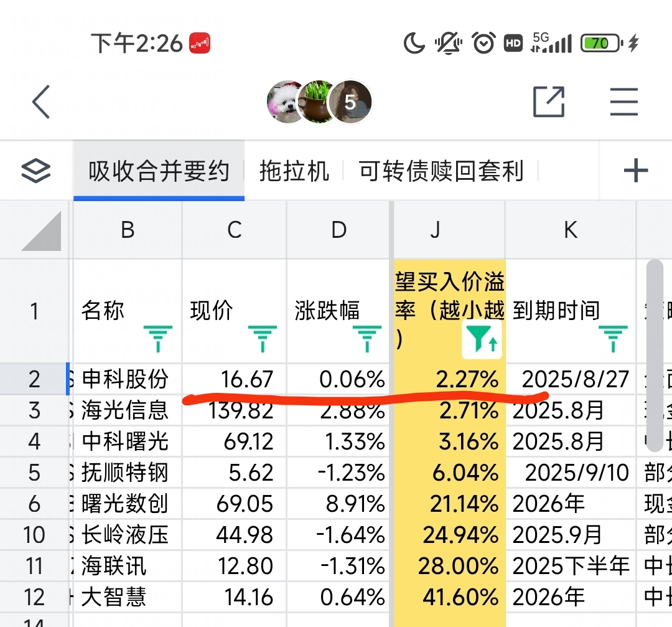This screenshot has height=627, width=672.
Task: Select the 吸收合并要约 sheet tab
Action: pos(159,170)
